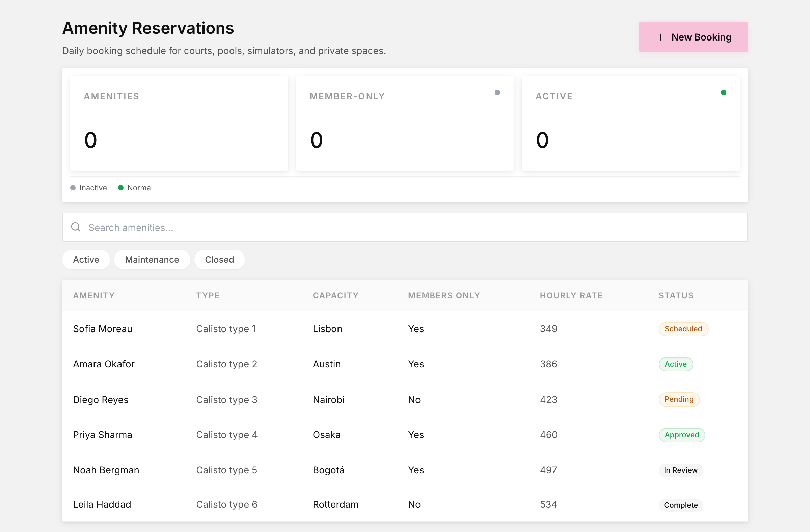The width and height of the screenshot is (810, 532).
Task: Click the Active status badge for Amara Okafor
Action: click(676, 364)
